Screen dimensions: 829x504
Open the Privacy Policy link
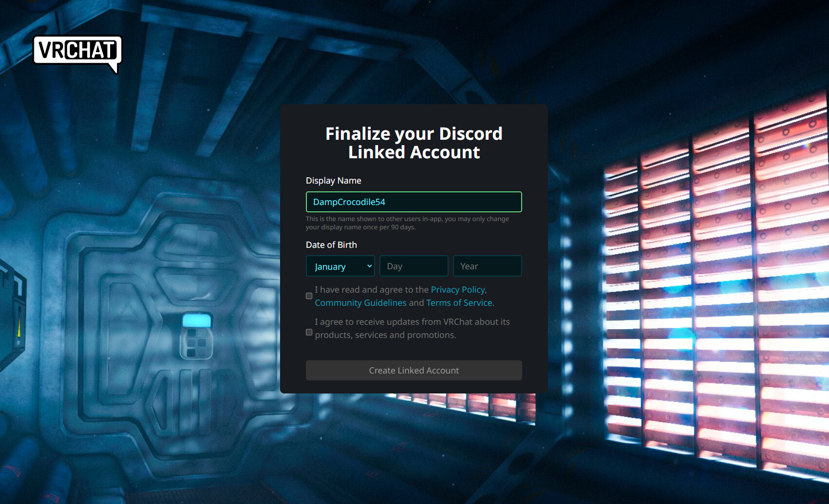458,290
